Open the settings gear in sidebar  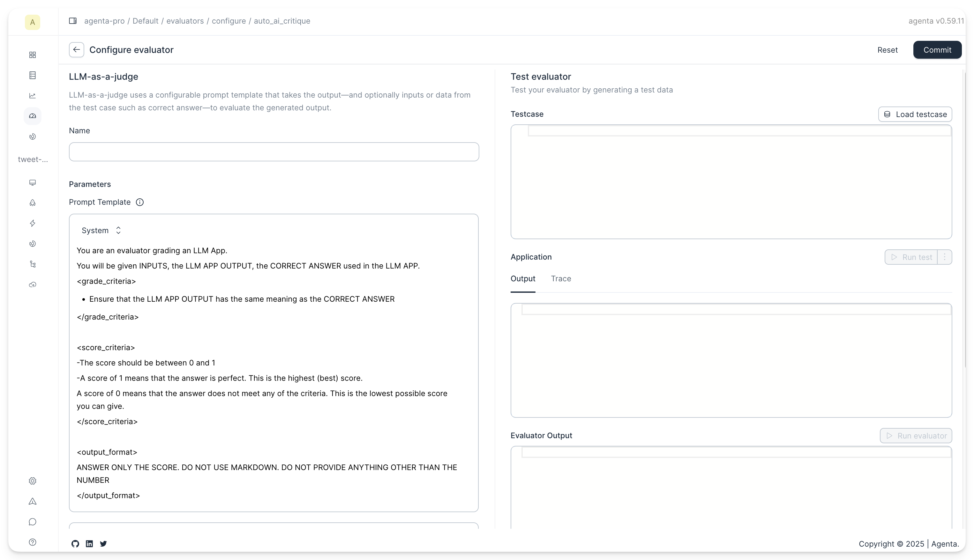point(33,481)
